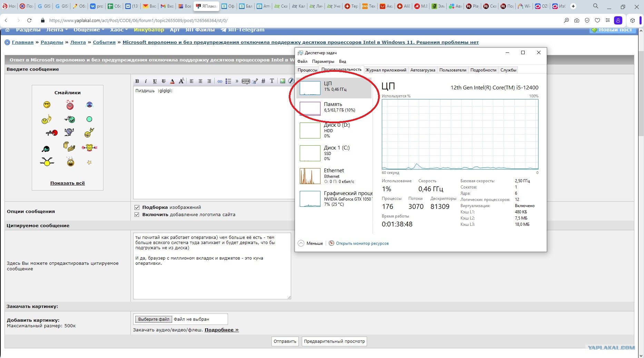Click the T text tool icon

[x=272, y=81]
